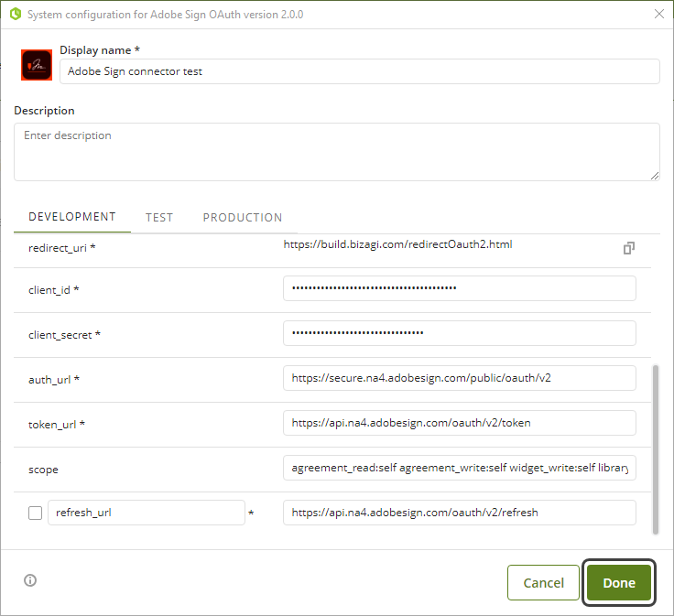Screen dimensions: 674x616
Task: Edit the token_url field
Action: pos(460,423)
